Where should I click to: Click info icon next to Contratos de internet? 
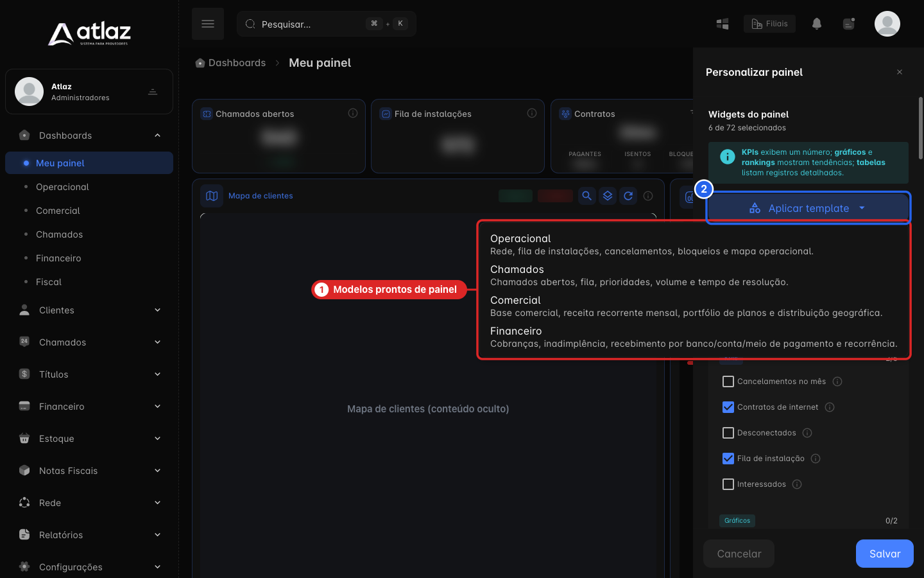(830, 407)
